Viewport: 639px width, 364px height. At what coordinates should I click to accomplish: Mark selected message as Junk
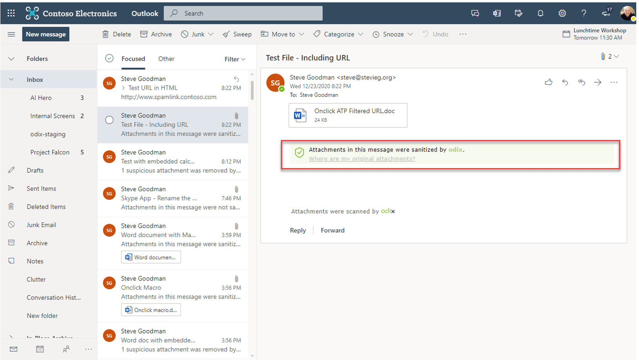pyautogui.click(x=193, y=34)
